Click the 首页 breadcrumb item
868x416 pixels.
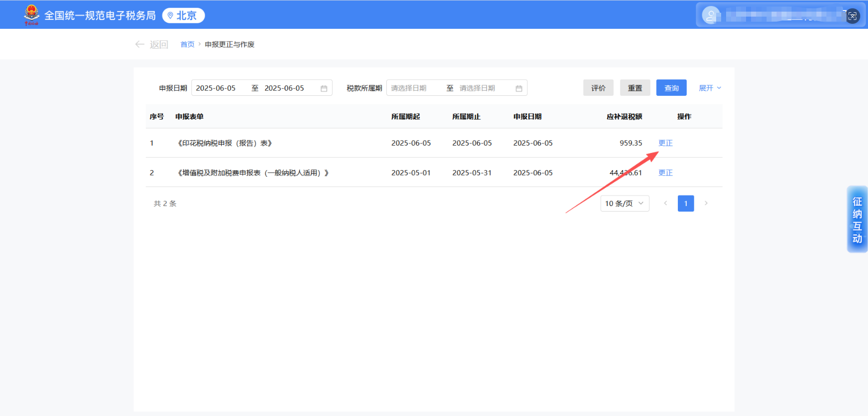pyautogui.click(x=187, y=44)
